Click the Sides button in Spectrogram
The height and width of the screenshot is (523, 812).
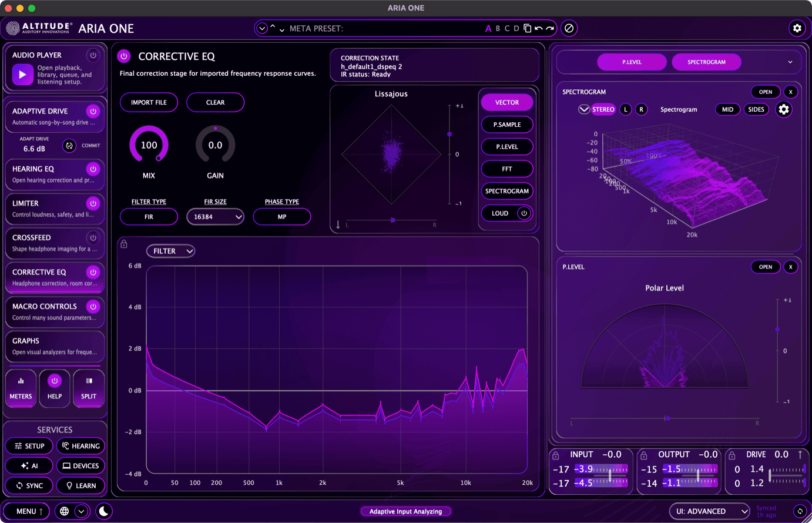coord(756,109)
